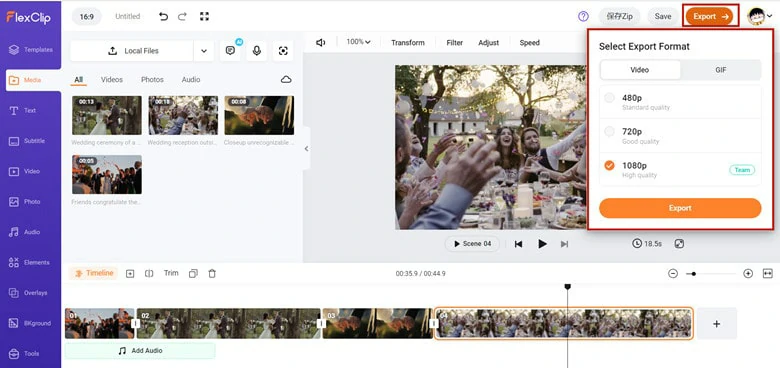780x368 pixels.
Task: Open cloud storage icon in media panel
Action: coord(286,80)
